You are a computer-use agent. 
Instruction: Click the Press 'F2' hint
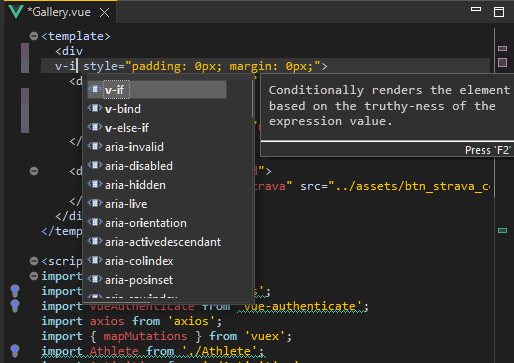[488, 150]
